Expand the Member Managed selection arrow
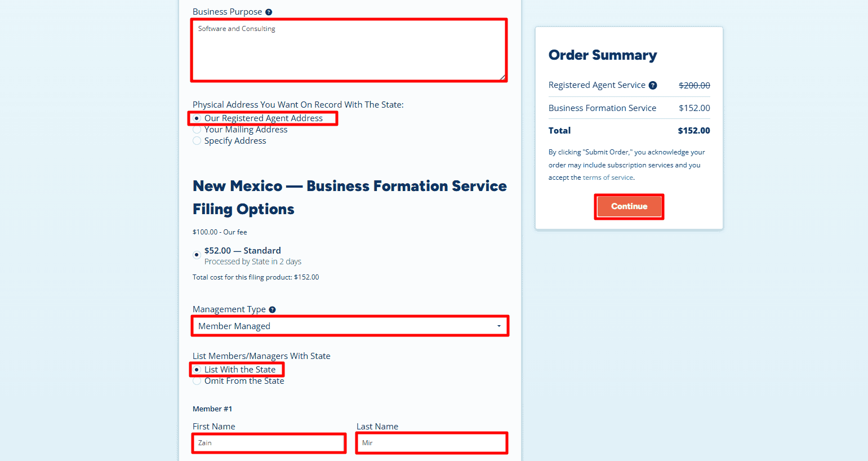 (498, 326)
